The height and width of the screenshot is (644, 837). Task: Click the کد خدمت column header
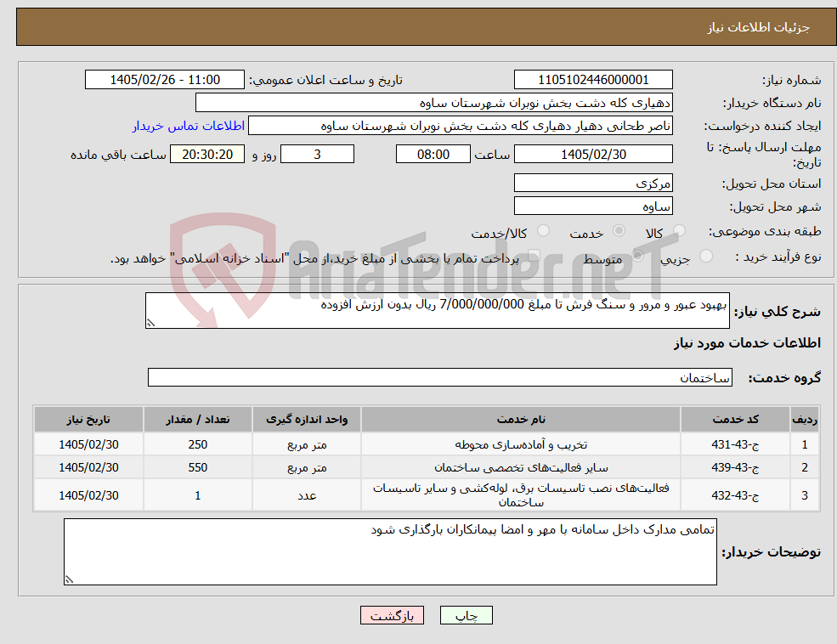click(735, 420)
